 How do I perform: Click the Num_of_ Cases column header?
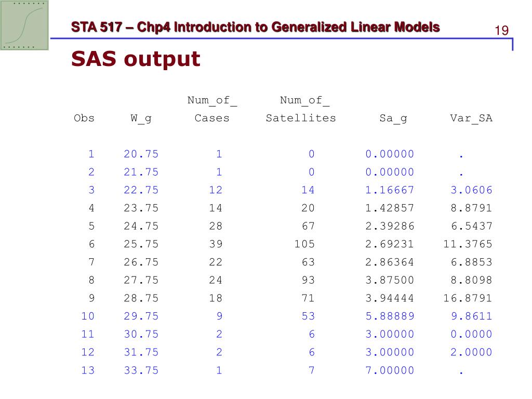pos(212,109)
